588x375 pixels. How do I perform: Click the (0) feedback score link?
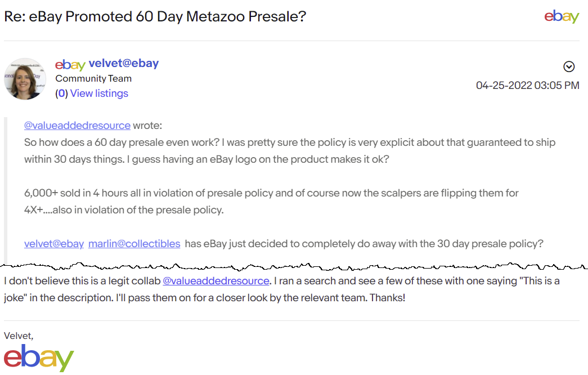(61, 93)
